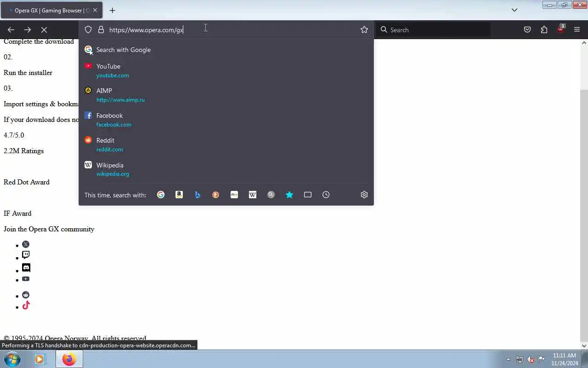
Task: Go forward with the forward arrow
Action: (x=28, y=30)
